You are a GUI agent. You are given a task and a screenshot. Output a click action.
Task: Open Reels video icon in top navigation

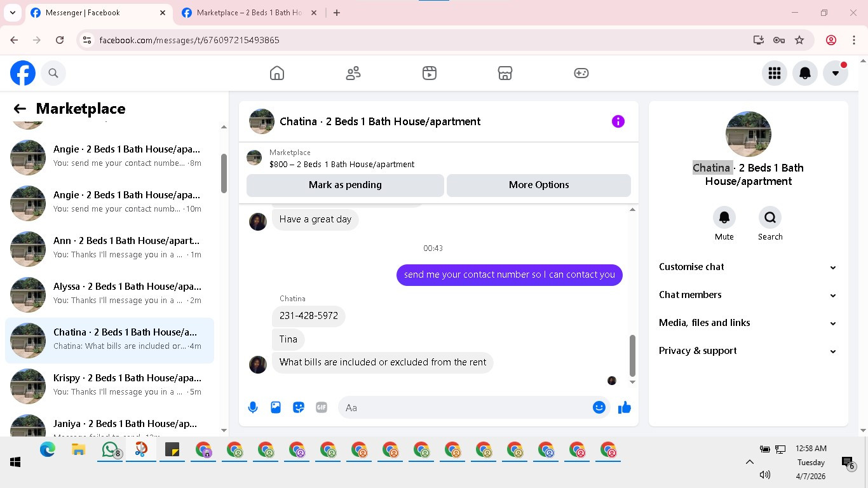point(430,73)
